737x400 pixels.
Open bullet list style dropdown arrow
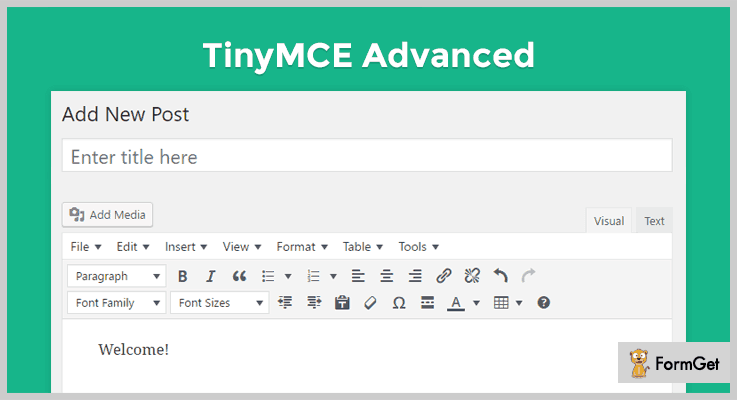pos(288,276)
